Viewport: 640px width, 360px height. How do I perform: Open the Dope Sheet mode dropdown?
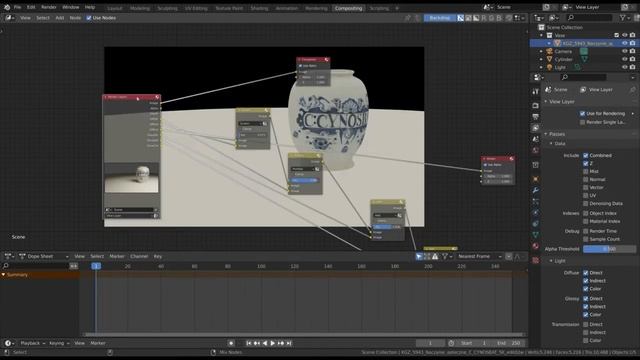click(x=44, y=256)
